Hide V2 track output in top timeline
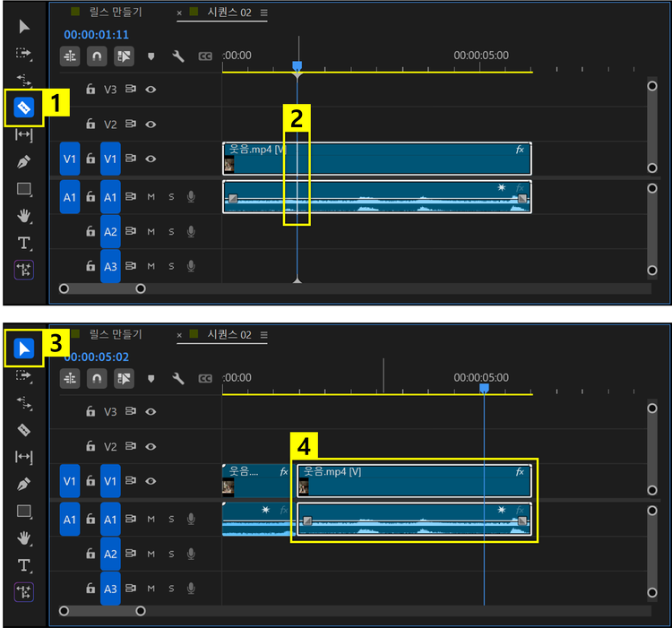This screenshot has width=672, height=628. [x=151, y=125]
